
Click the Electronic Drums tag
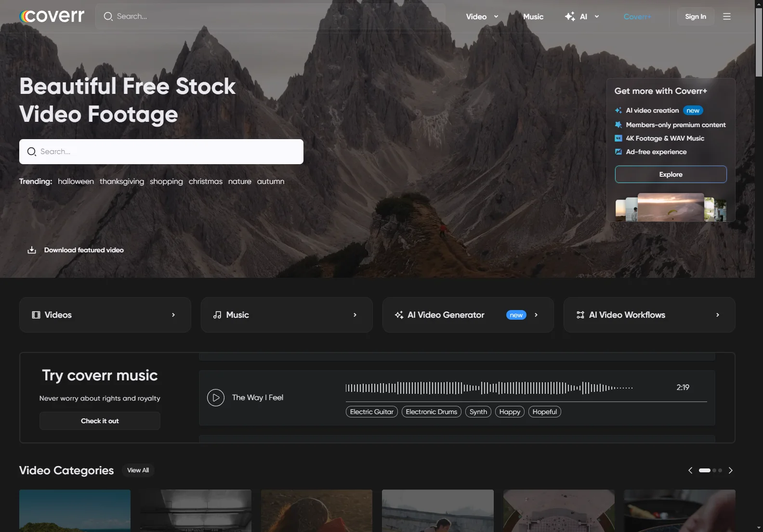[x=432, y=412]
